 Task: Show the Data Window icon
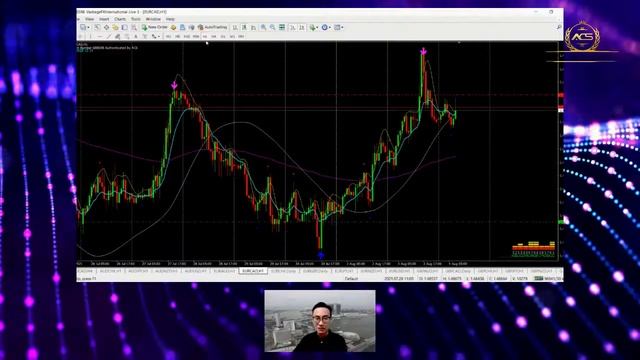pyautogui.click(x=107, y=27)
